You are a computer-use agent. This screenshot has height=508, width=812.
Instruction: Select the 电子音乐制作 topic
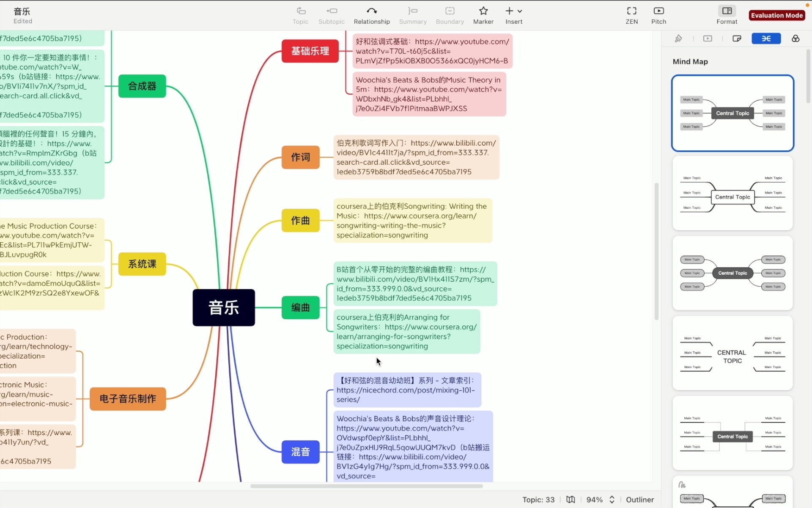pyautogui.click(x=128, y=399)
